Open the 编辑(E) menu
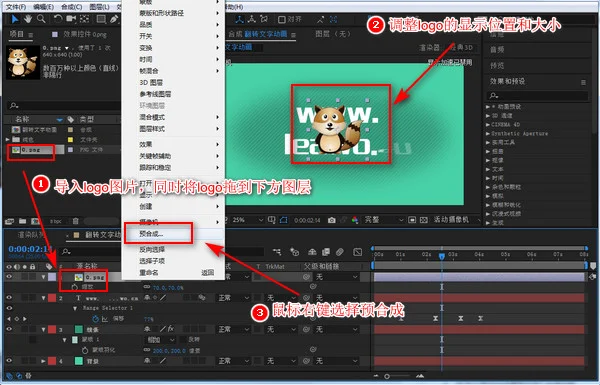The width and height of the screenshot is (600, 385). 43,7
